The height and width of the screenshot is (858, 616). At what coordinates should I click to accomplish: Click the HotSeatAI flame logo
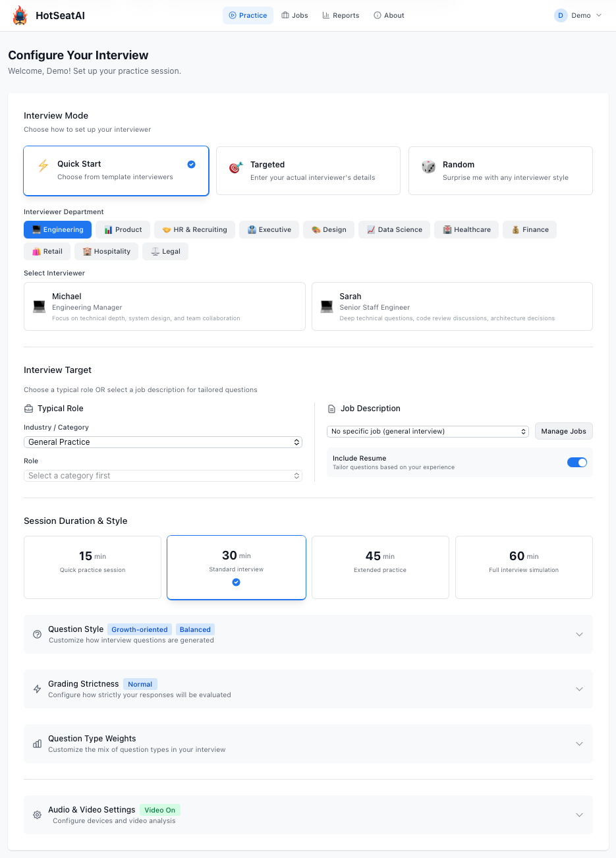pos(20,14)
